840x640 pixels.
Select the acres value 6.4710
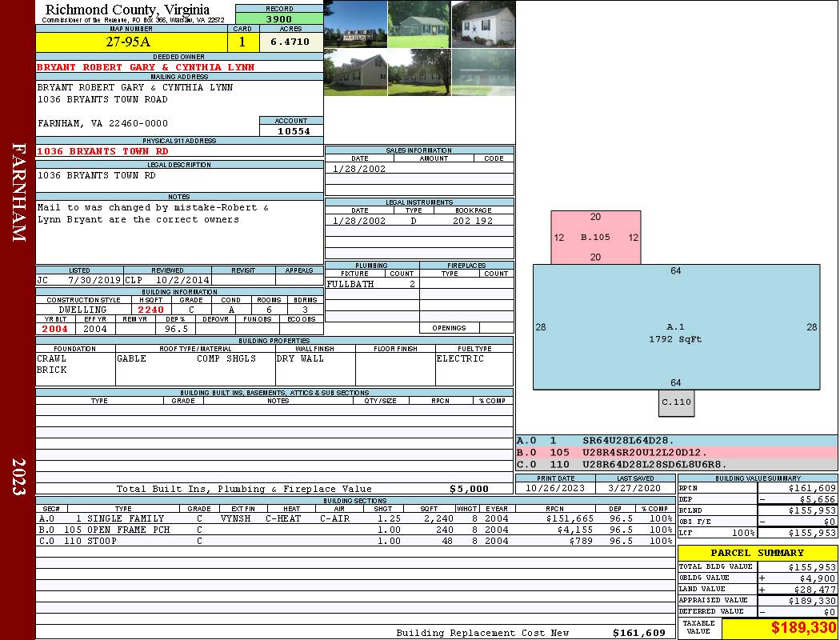click(x=290, y=42)
